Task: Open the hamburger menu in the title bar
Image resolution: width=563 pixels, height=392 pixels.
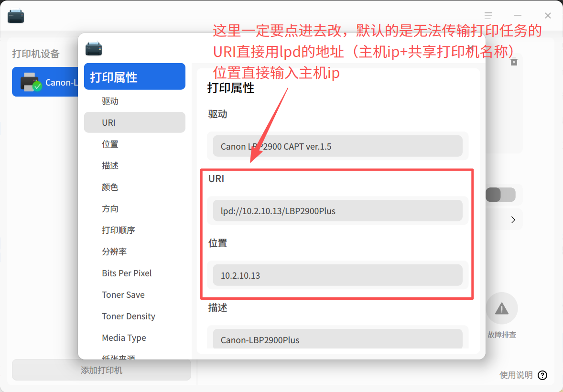Action: click(488, 15)
